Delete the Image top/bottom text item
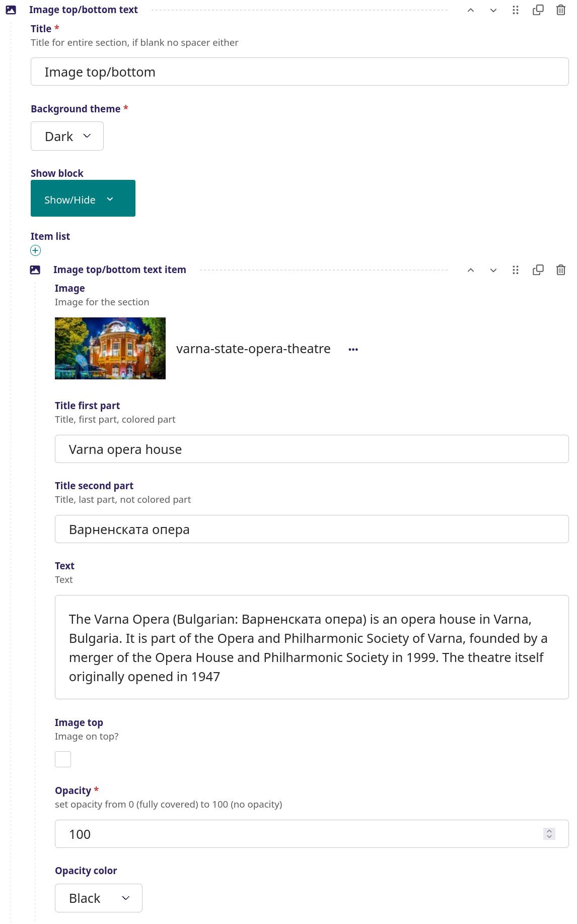Image resolution: width=577 pixels, height=924 pixels. coord(560,270)
